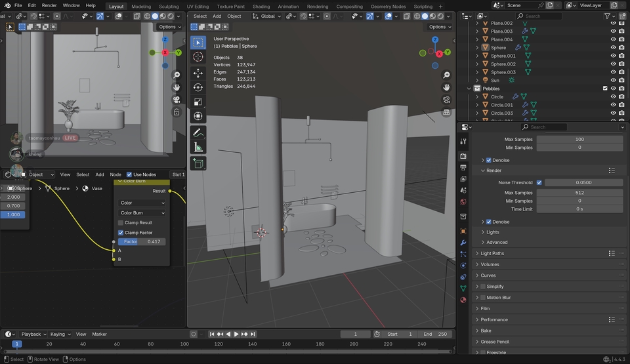Uncheck the Use Nodes checkbox

coord(129,174)
